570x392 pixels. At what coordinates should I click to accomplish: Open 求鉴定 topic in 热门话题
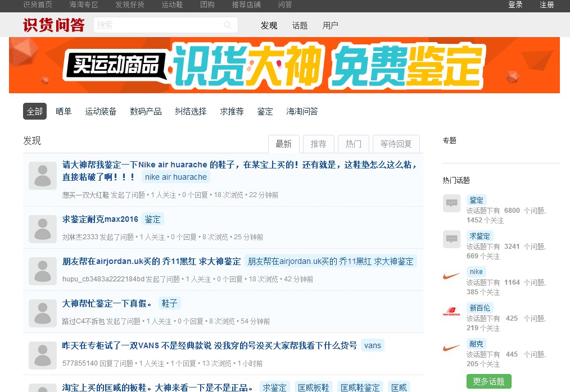tap(480, 236)
